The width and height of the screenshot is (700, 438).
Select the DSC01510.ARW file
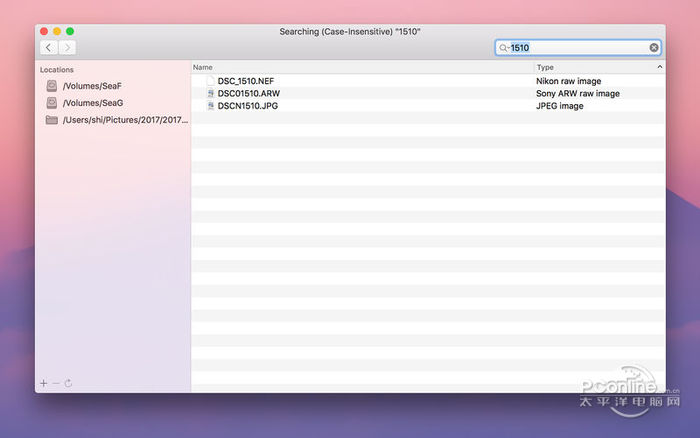[249, 93]
